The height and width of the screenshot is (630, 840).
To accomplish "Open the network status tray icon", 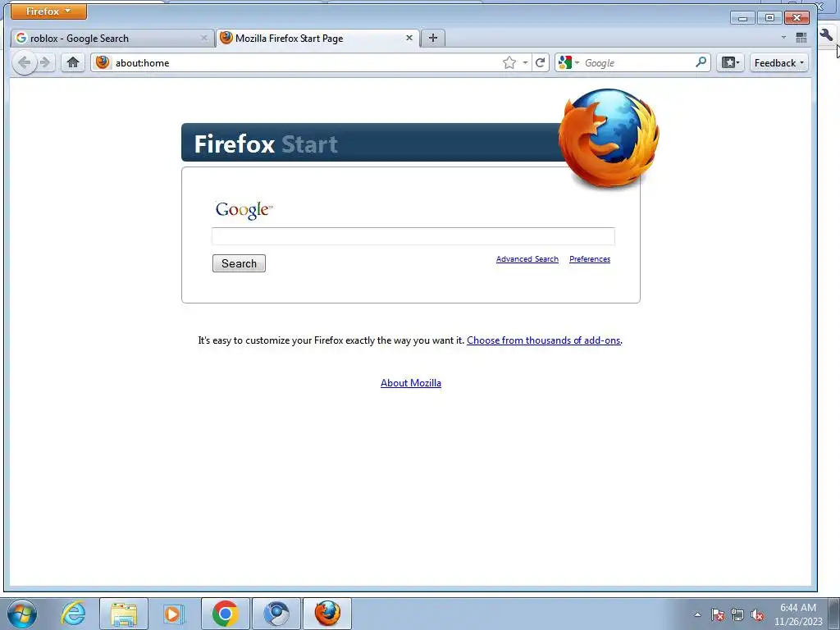I will point(737,614).
